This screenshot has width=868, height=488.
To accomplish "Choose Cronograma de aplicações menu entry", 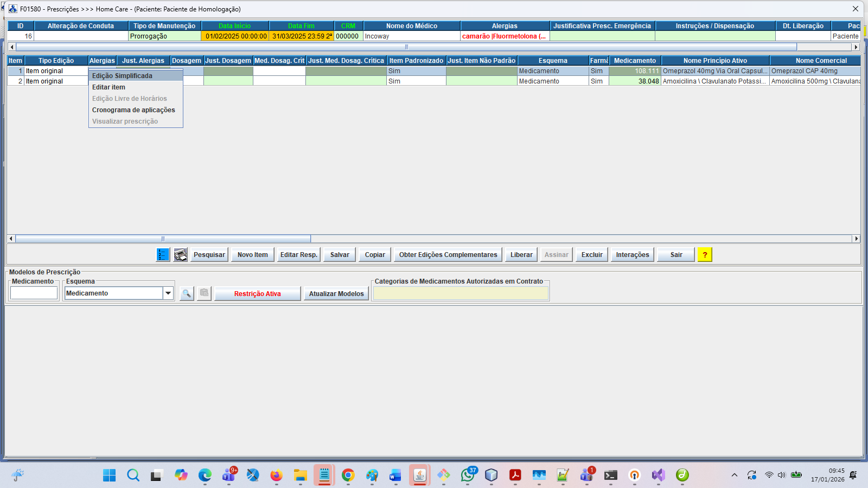I will coord(133,110).
